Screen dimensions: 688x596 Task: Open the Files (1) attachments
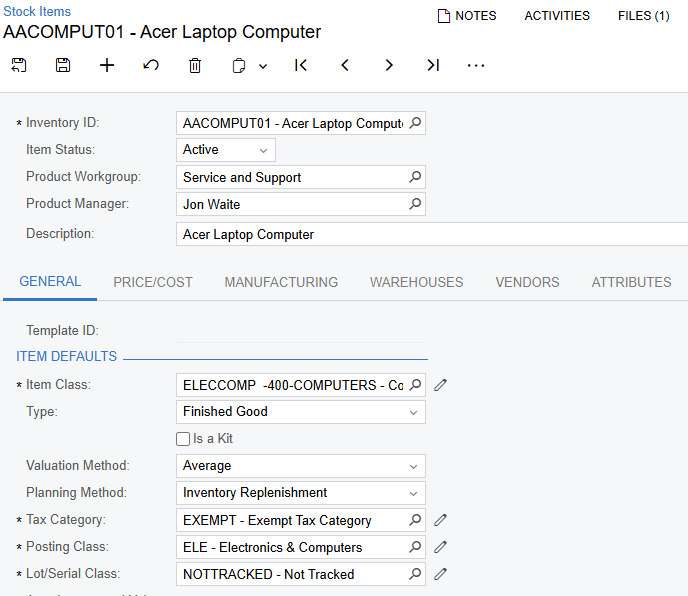643,16
